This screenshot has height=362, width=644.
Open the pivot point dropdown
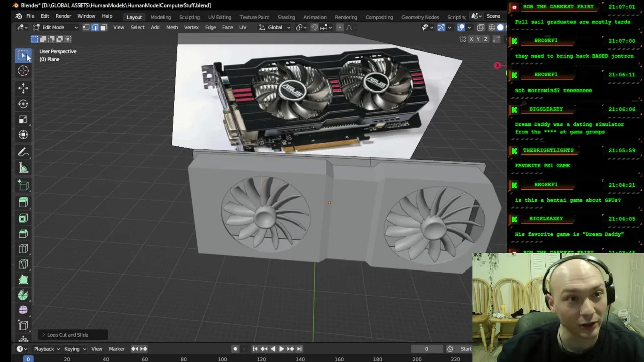coord(301,27)
